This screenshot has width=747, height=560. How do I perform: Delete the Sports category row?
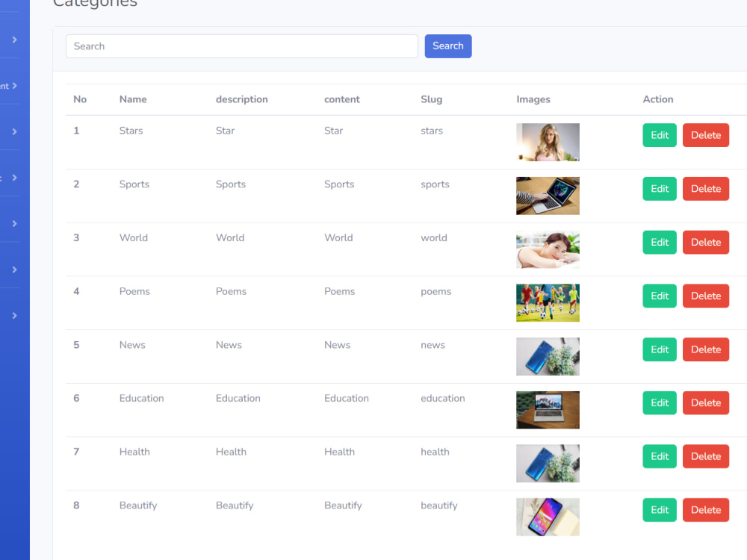click(x=706, y=189)
